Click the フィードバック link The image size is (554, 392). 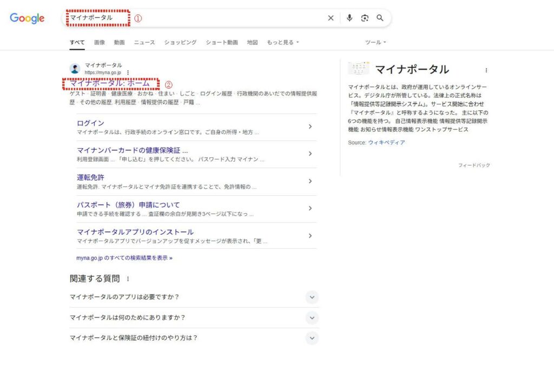point(474,165)
